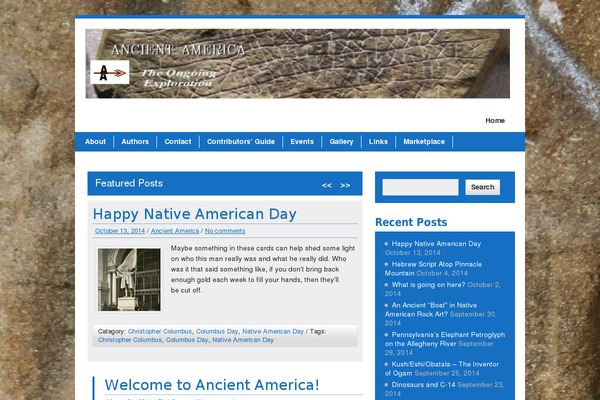Show previous featured post with << arrow
The image size is (600, 400).
point(326,185)
